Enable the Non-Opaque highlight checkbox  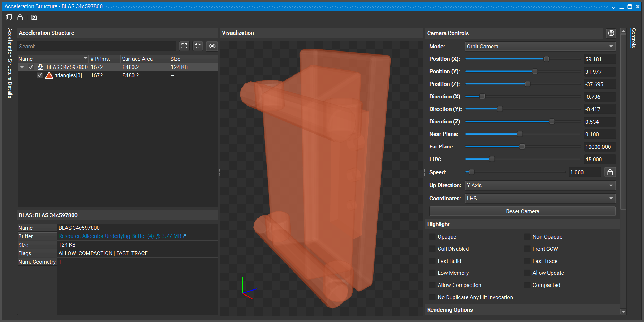tap(527, 236)
